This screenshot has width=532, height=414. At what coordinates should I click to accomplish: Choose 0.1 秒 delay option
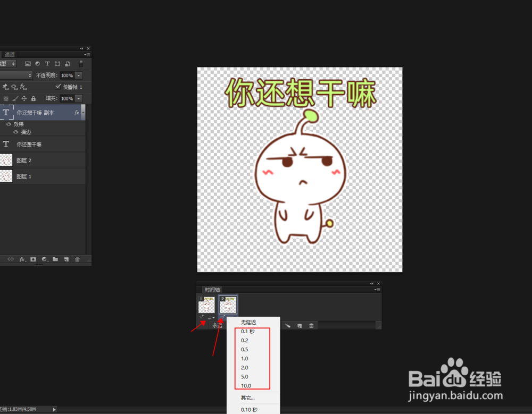253,331
